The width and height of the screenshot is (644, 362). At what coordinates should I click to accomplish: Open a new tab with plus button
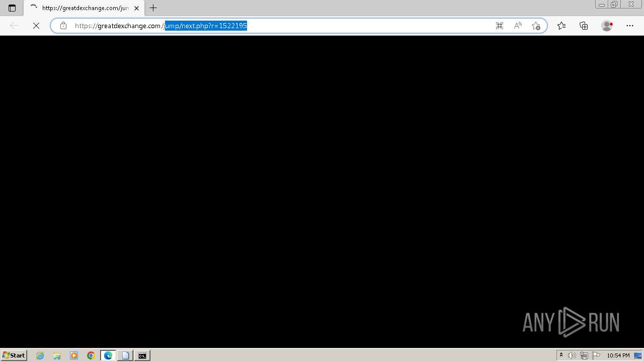[153, 8]
